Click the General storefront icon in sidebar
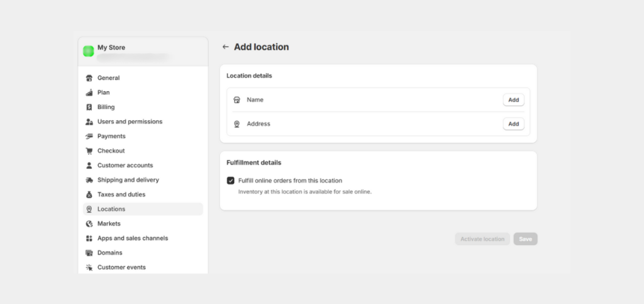Screen dimensions: 644x304 (89, 78)
